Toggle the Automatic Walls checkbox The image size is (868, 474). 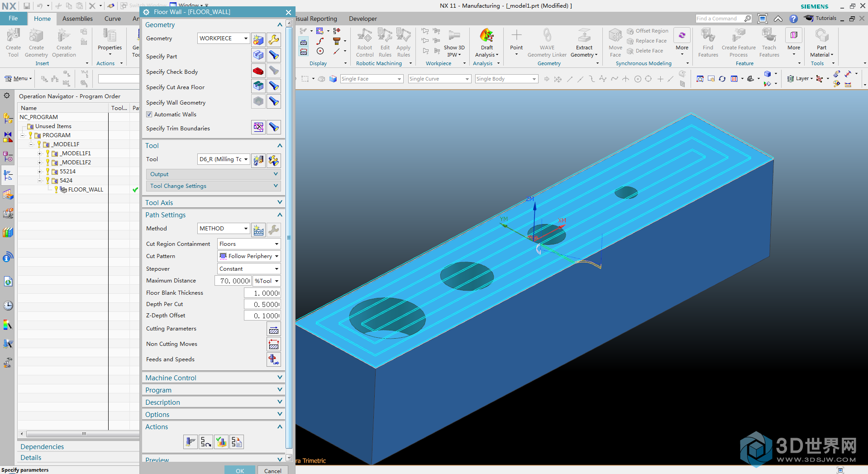point(149,115)
